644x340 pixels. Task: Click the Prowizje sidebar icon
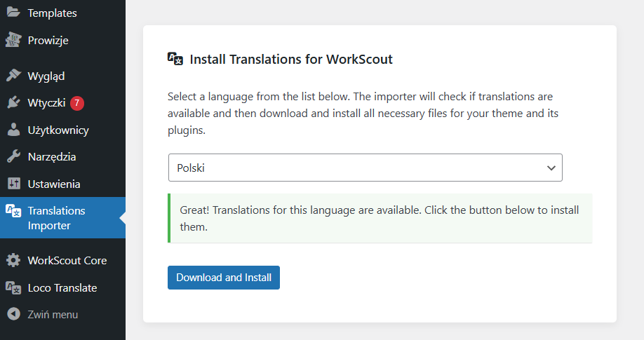tap(13, 40)
